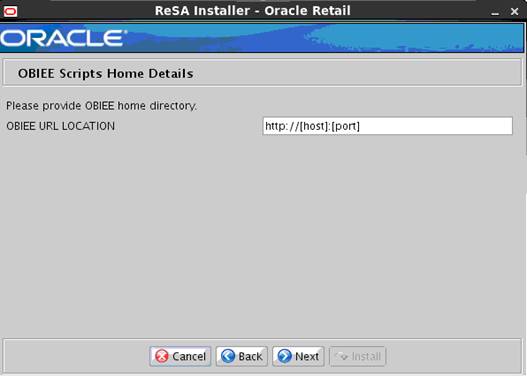The height and width of the screenshot is (378, 527).
Task: Minimize the ReSA Installer window
Action: coord(495,12)
